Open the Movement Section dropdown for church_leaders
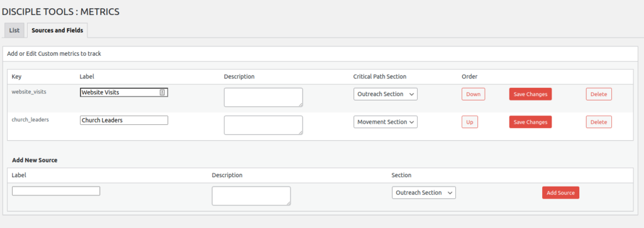The height and width of the screenshot is (228, 644). (x=386, y=122)
